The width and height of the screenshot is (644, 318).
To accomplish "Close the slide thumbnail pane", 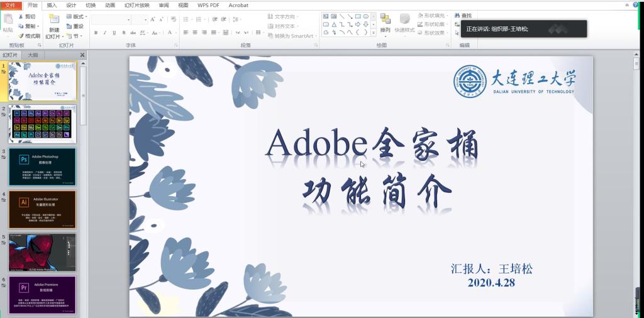I will 82,55.
